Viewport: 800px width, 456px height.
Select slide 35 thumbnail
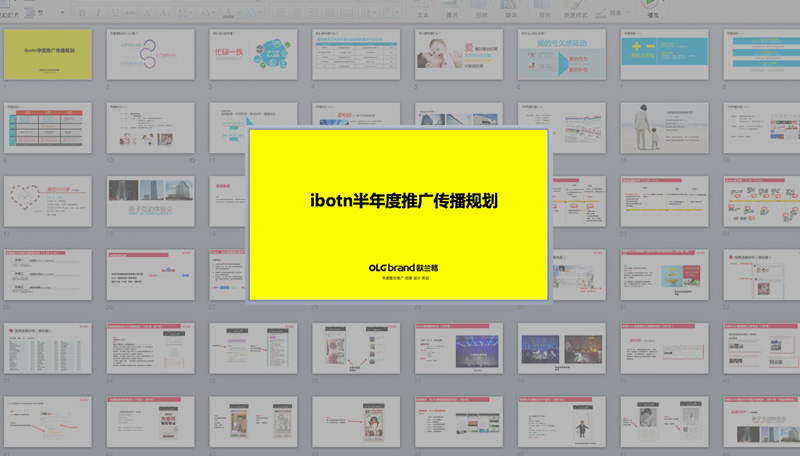[x=253, y=348]
